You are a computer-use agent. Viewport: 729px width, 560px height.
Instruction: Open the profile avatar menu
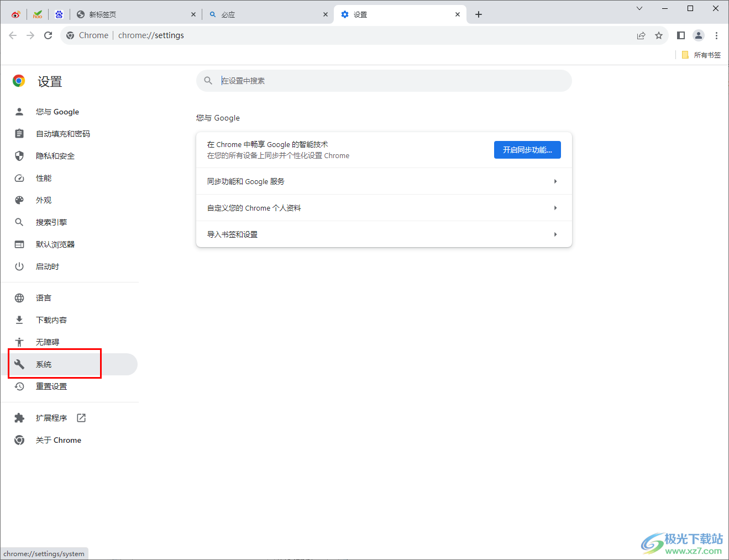(x=699, y=35)
